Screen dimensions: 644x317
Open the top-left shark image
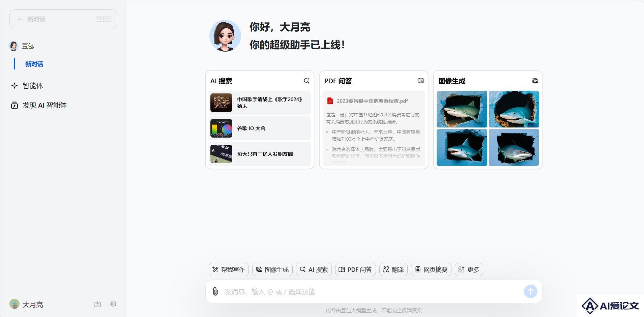pyautogui.click(x=462, y=109)
